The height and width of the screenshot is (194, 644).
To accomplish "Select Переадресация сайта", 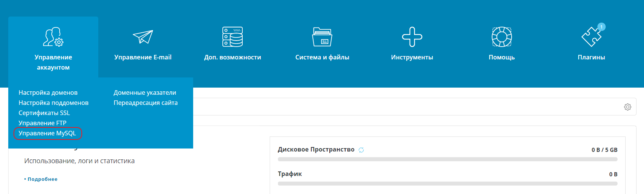I will tap(146, 103).
